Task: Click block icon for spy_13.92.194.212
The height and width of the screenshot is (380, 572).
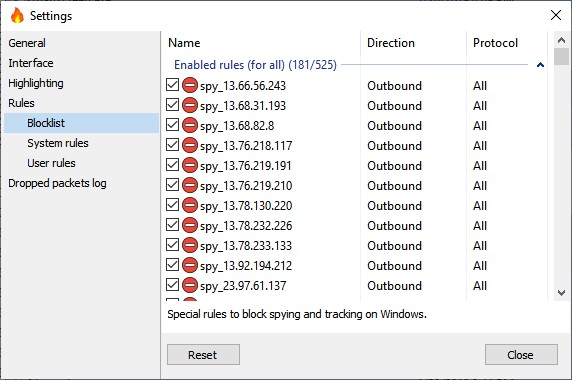Action: (190, 265)
